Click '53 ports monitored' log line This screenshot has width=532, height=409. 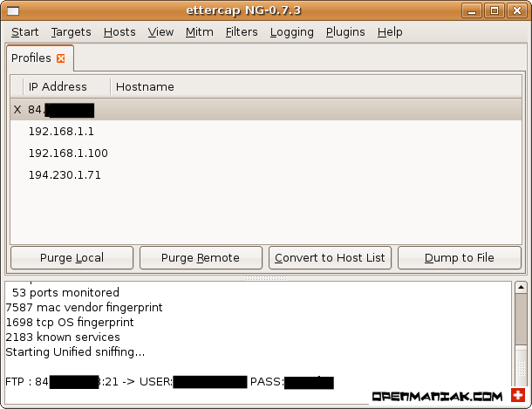coord(65,292)
